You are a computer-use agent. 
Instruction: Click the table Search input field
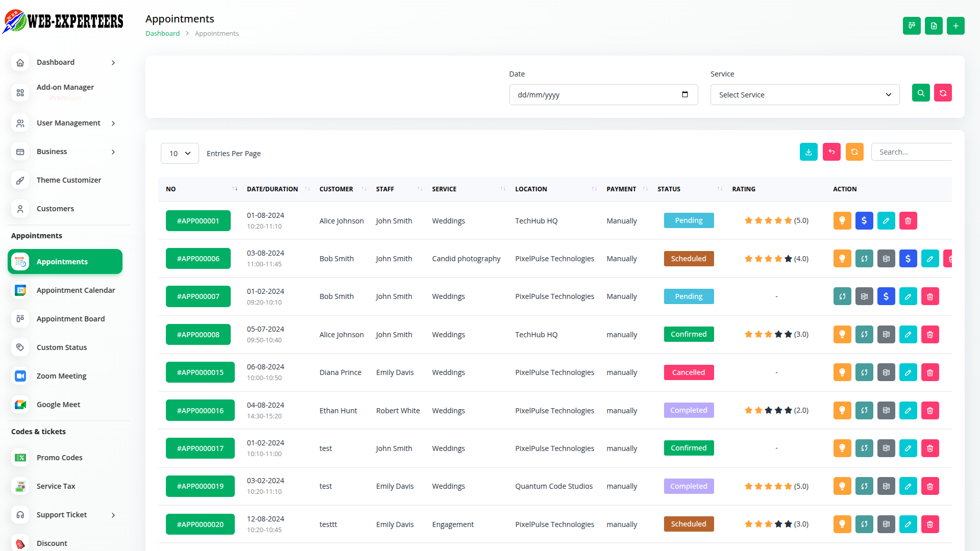pos(912,152)
